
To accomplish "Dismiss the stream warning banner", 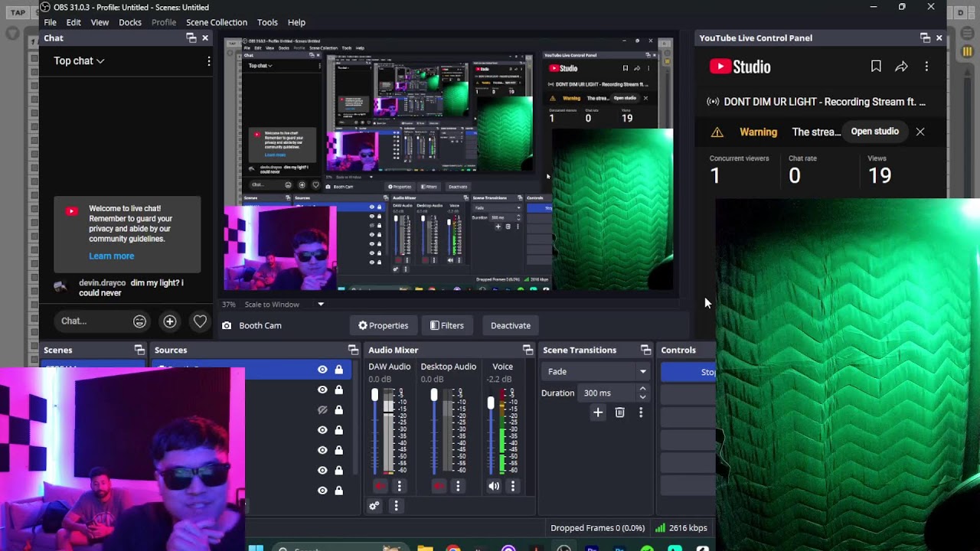I will (x=920, y=132).
